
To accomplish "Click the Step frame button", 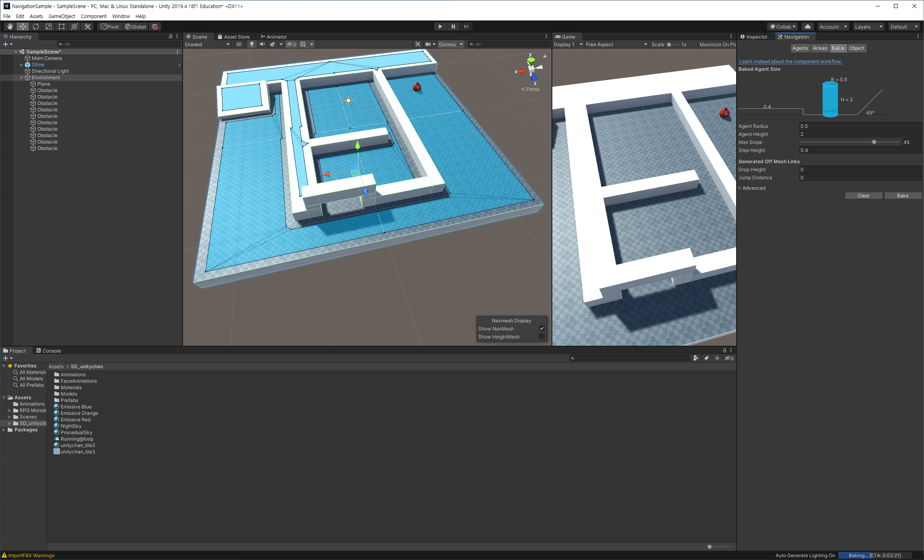I will click(466, 27).
